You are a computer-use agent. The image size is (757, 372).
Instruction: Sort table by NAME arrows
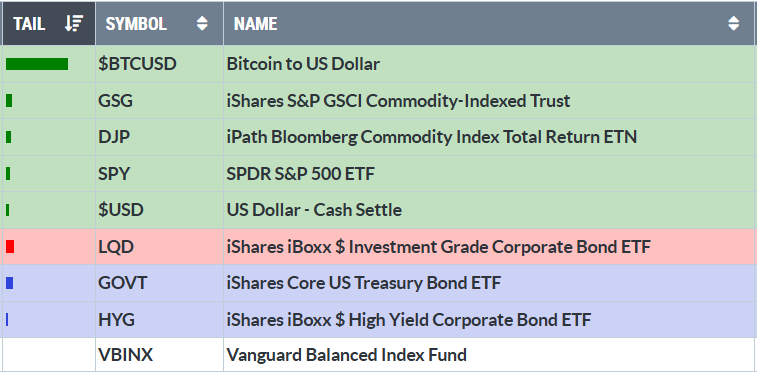(733, 24)
